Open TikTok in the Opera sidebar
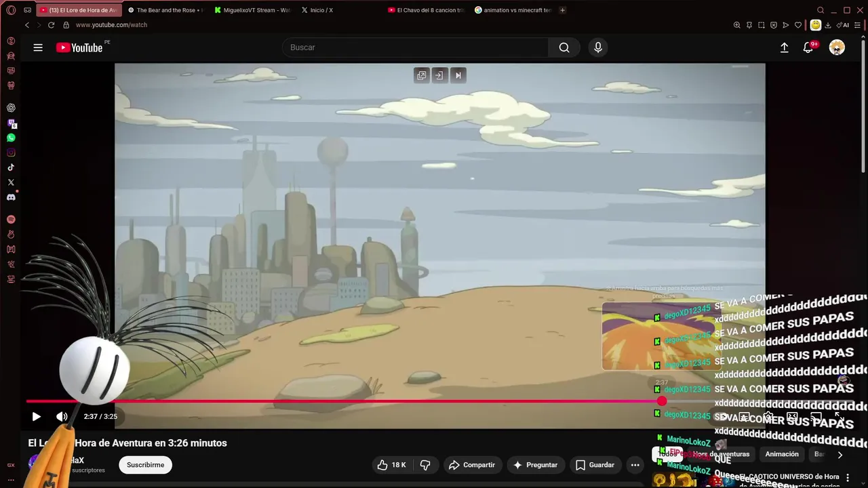868x488 pixels. pos(11,167)
